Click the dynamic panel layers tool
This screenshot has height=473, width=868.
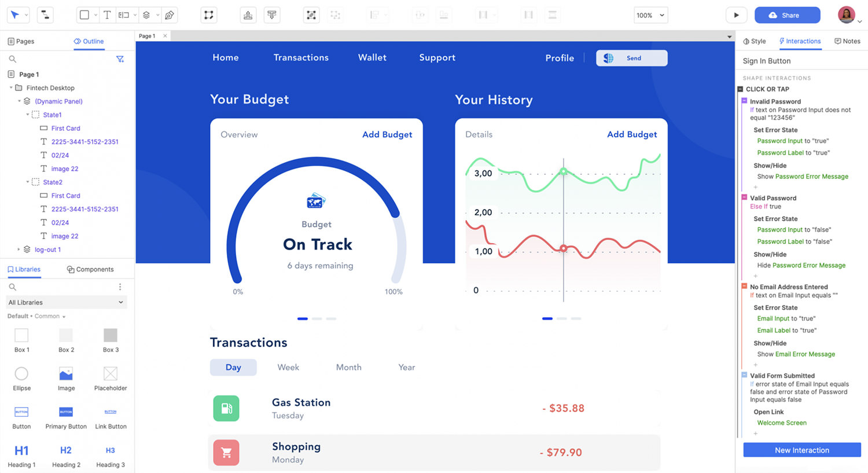coord(146,15)
